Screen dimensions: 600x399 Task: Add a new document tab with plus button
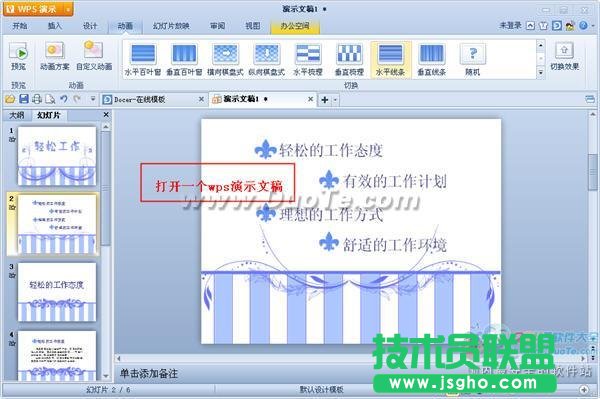[324, 100]
